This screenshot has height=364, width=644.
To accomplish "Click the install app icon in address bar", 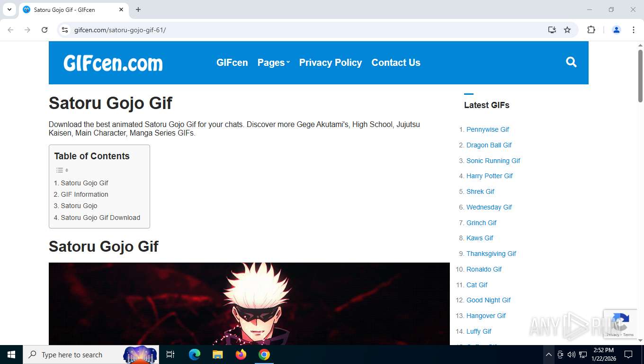I will [552, 30].
